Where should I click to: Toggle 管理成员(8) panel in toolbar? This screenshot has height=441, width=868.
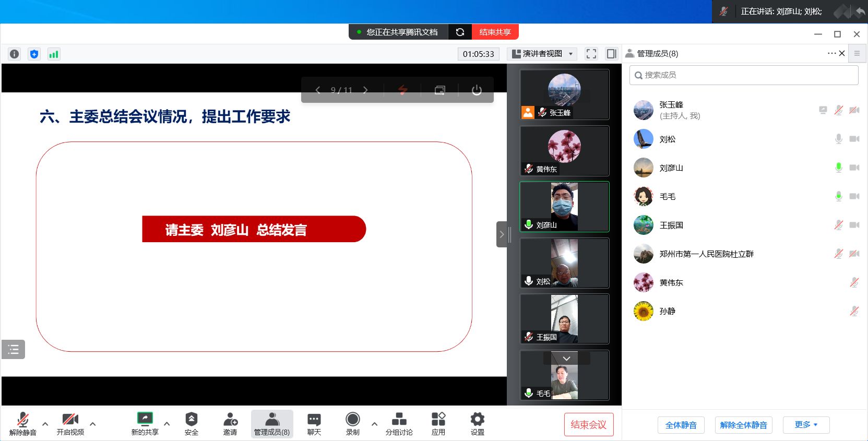coord(272,424)
